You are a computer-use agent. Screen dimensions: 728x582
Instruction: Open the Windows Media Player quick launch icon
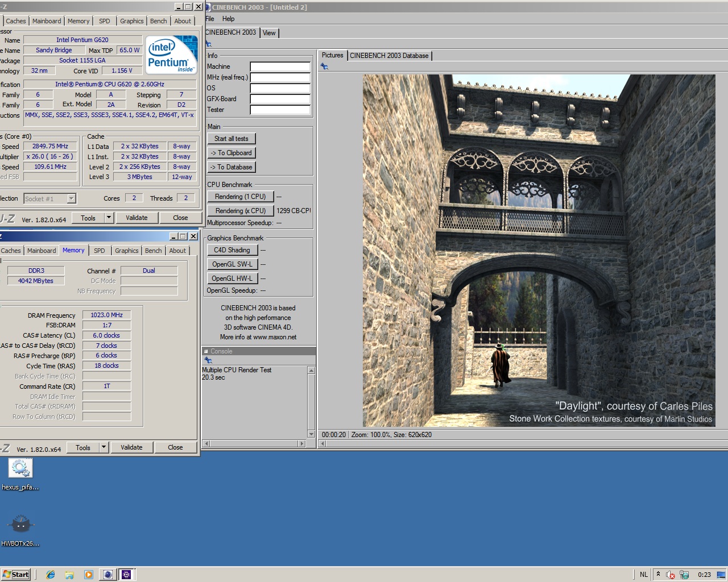[88, 575]
